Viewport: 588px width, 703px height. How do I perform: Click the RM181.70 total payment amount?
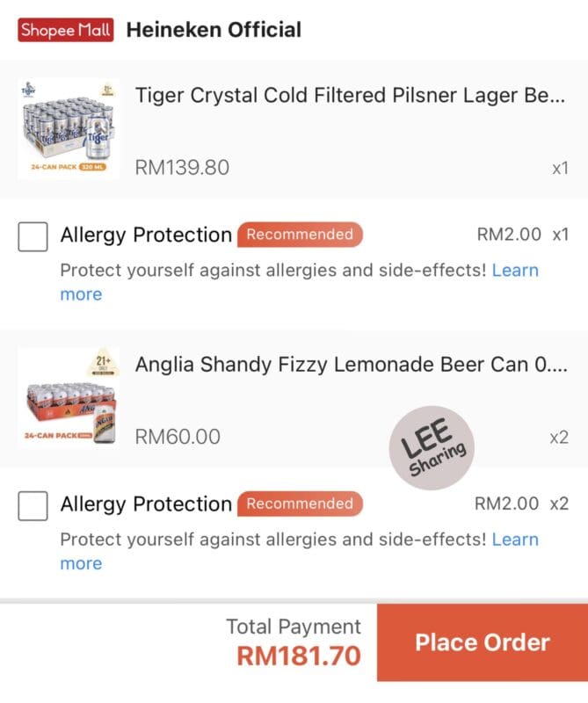[299, 656]
